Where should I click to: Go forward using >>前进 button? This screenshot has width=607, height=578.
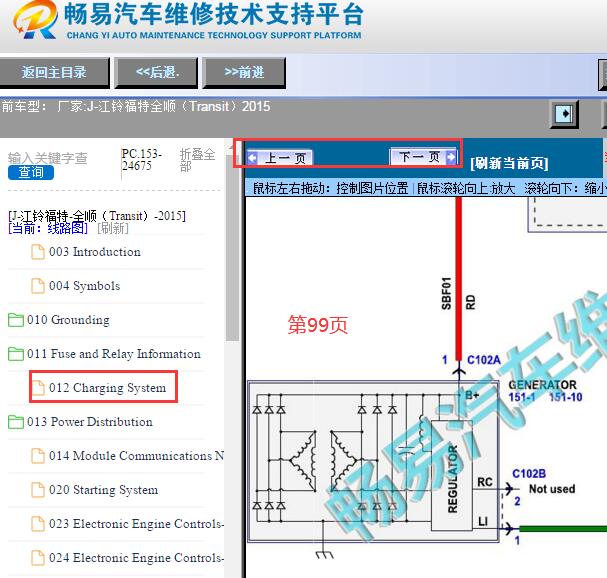pyautogui.click(x=244, y=72)
